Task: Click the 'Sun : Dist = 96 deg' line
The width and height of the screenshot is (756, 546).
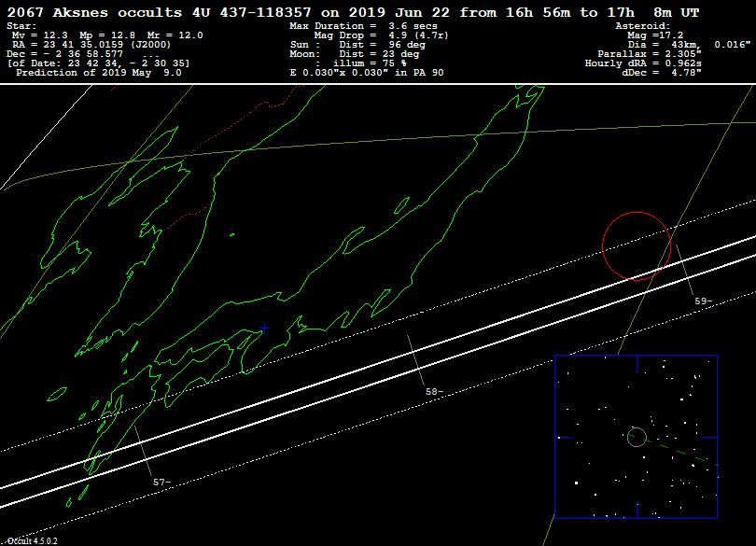Action: click(357, 45)
